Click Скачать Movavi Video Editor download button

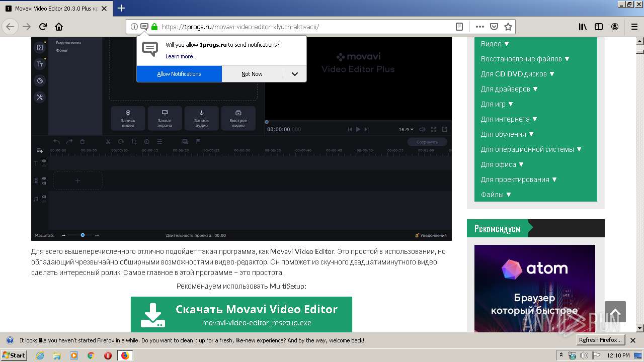[242, 314]
